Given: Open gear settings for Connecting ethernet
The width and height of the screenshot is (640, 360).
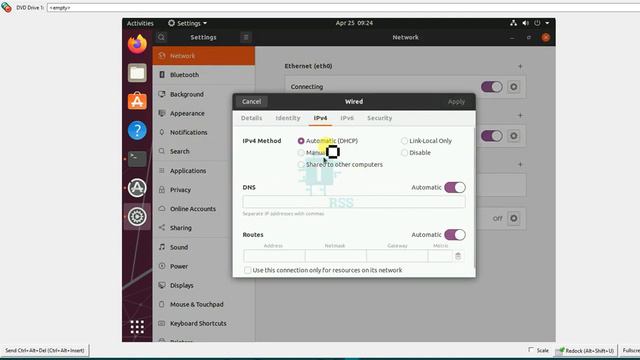Looking at the screenshot, I should point(513,87).
